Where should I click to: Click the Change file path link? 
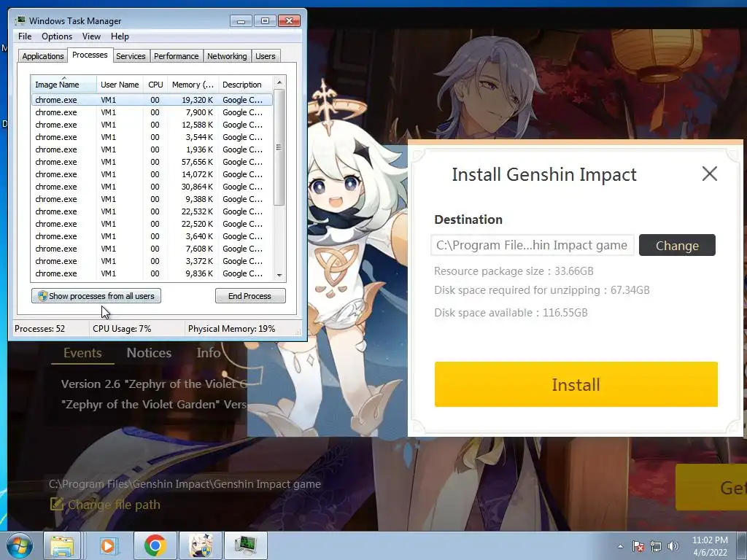click(x=114, y=505)
